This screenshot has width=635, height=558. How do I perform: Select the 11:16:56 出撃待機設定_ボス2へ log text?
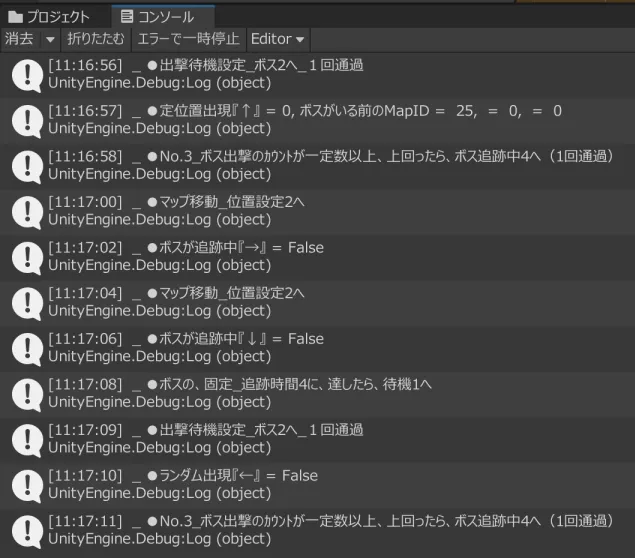coord(206,65)
